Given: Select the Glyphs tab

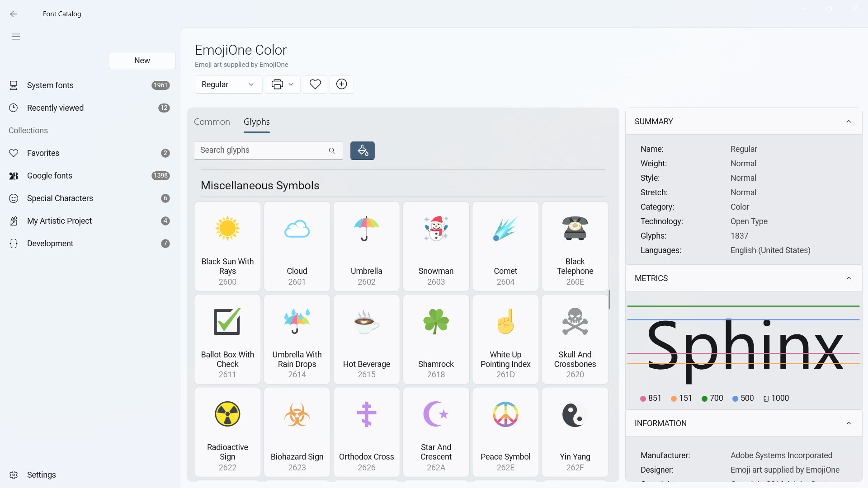Looking at the screenshot, I should [x=257, y=122].
